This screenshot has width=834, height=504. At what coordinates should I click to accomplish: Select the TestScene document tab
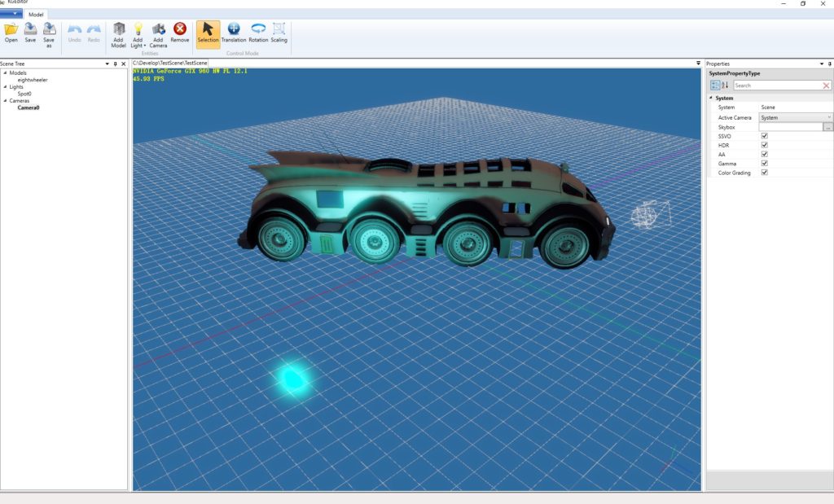pos(169,63)
